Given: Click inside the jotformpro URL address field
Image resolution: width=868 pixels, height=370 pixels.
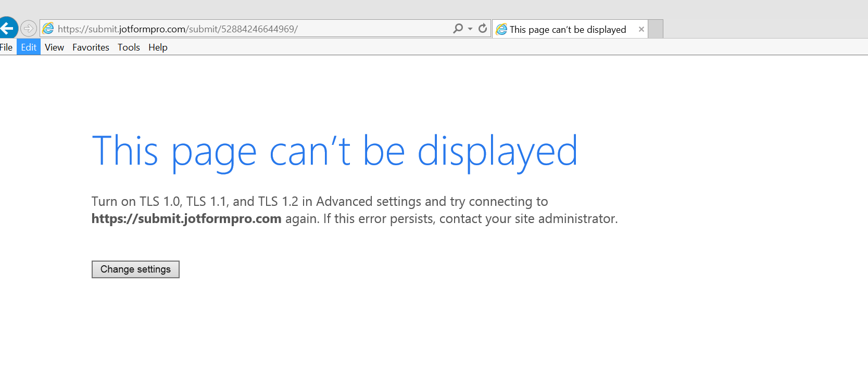Looking at the screenshot, I should click(x=250, y=29).
